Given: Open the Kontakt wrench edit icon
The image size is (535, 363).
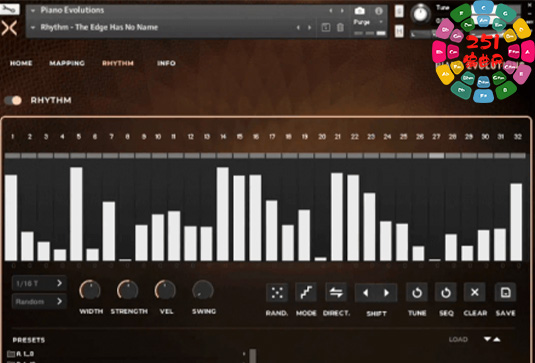Looking at the screenshot, I should [x=9, y=9].
